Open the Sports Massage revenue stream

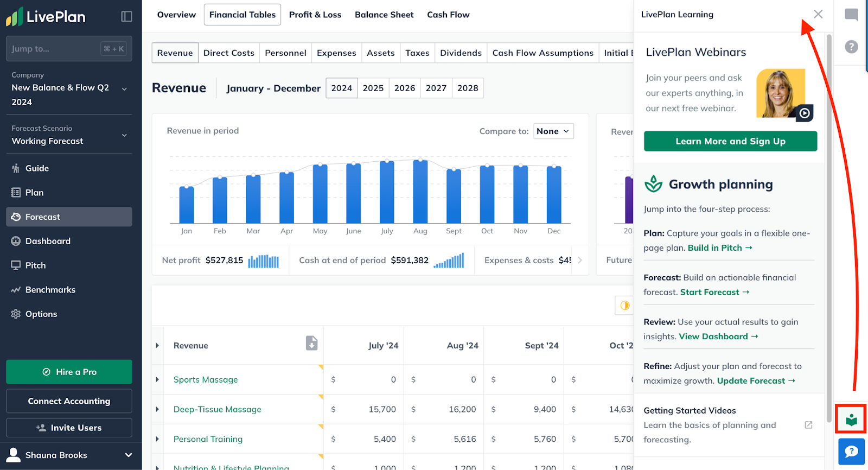pyautogui.click(x=206, y=379)
